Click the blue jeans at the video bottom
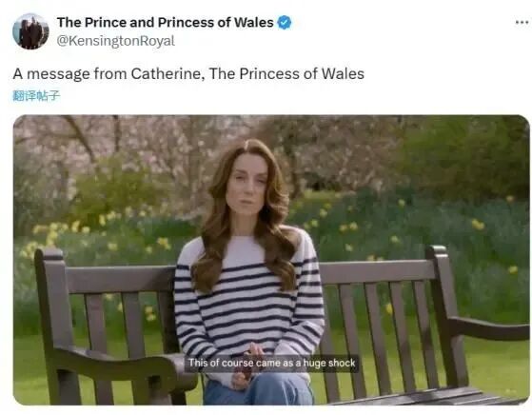This screenshot has height=415, width=532. coord(258,390)
